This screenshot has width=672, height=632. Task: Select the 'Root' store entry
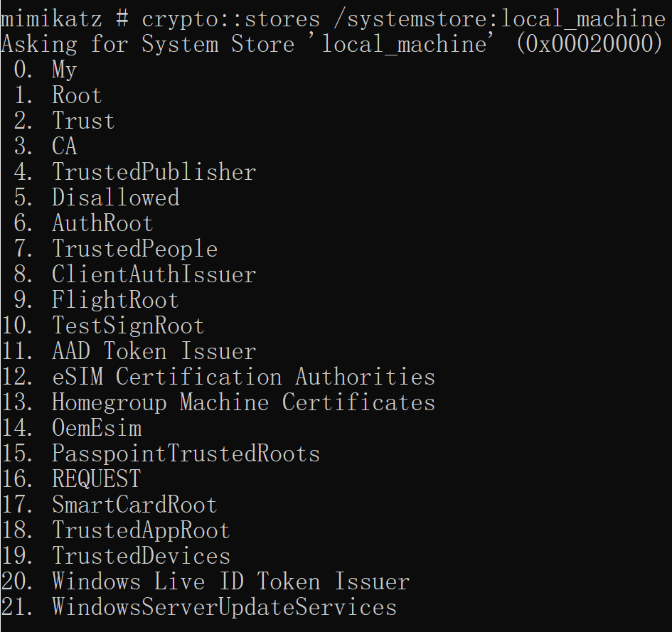[77, 95]
